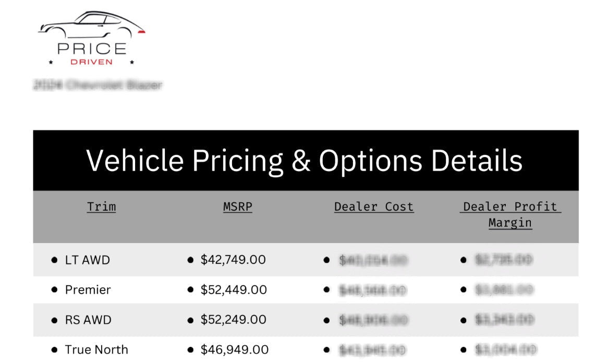Image resolution: width=607 pixels, height=364 pixels.
Task: Select the True North trim row label
Action: (96, 350)
